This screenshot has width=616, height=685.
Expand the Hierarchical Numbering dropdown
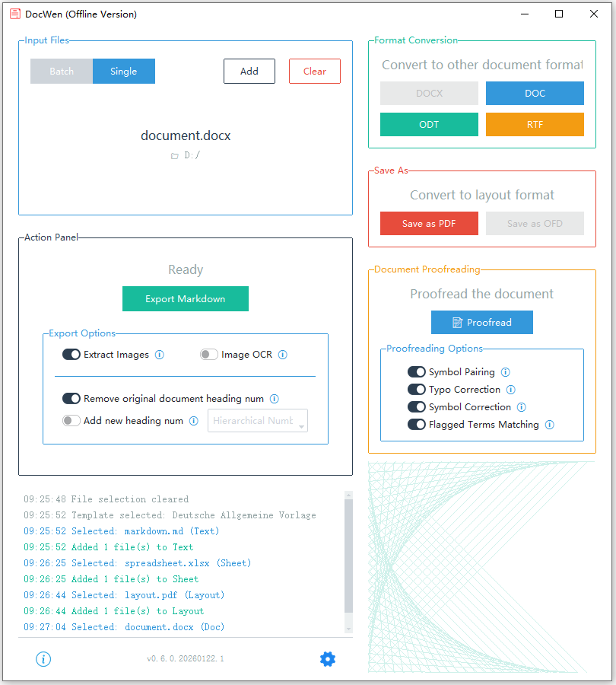258,421
